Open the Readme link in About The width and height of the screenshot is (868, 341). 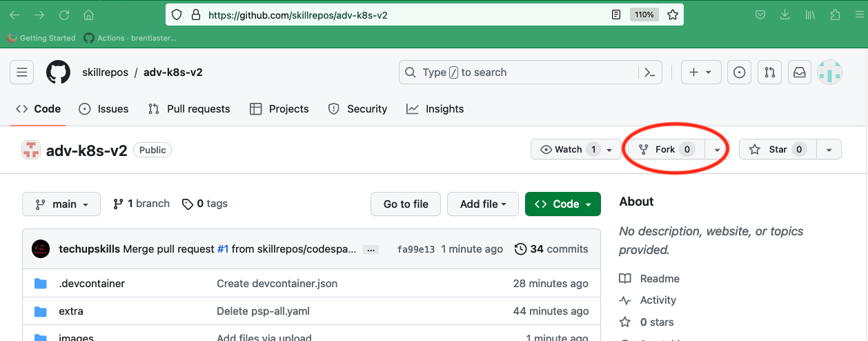click(649, 279)
